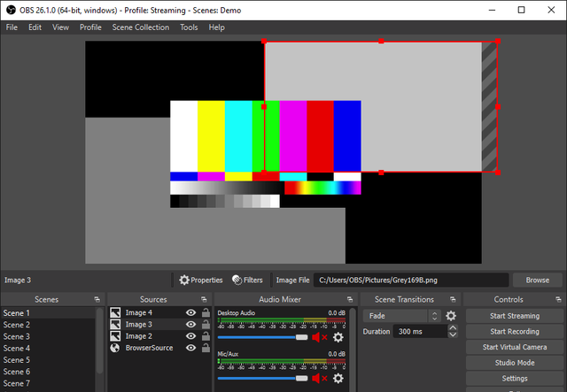567x392 pixels.
Task: Click the BrowserSource globe icon
Action: coord(115,348)
